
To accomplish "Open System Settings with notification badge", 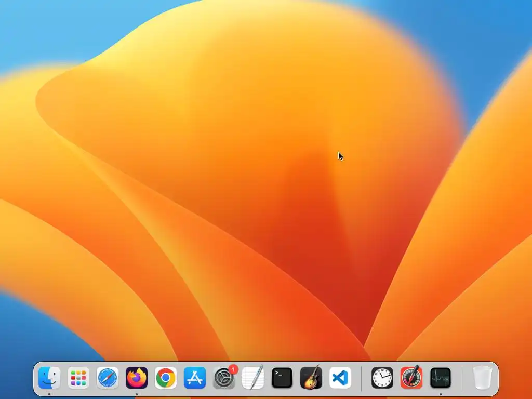I will coord(224,378).
